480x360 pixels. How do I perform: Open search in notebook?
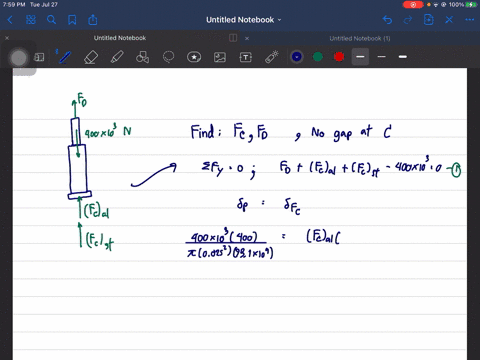[x=51, y=20]
